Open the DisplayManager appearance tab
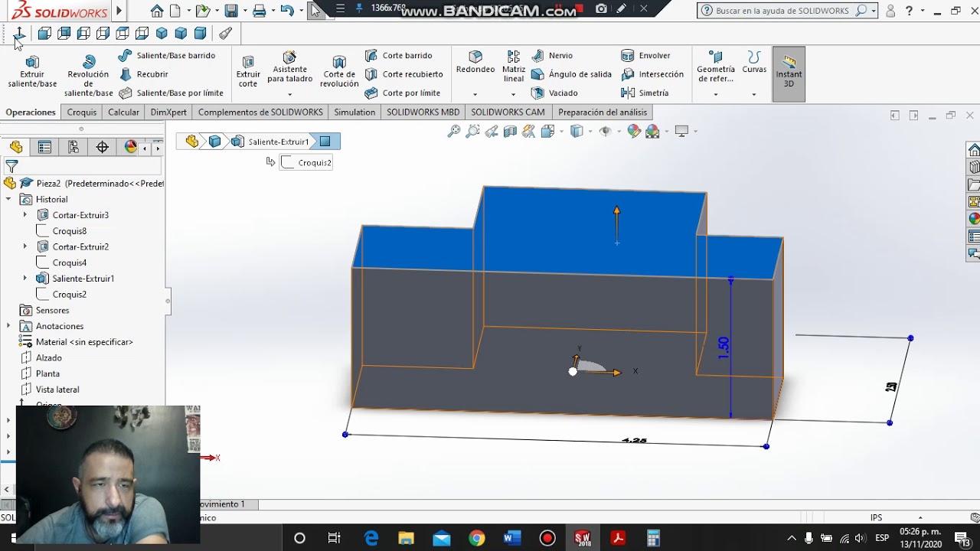The width and height of the screenshot is (980, 551). (130, 147)
